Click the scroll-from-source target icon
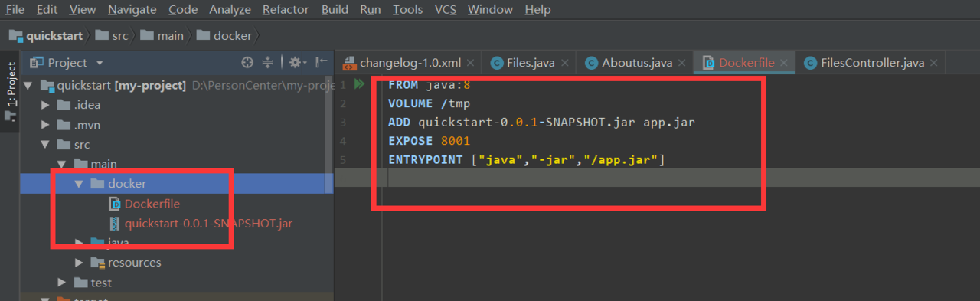Viewport: 980px width, 301px height. coord(247,63)
